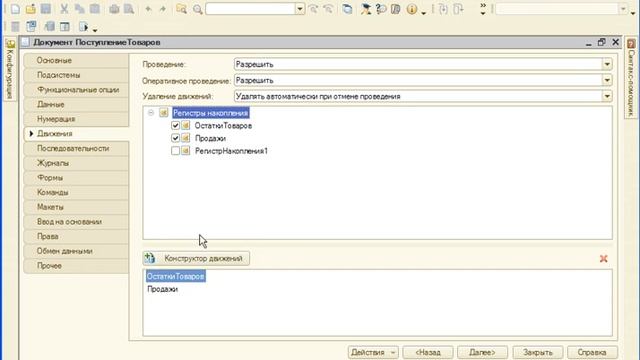Switch to the Права tab
Screen dimensions: 640x360
(x=76, y=236)
